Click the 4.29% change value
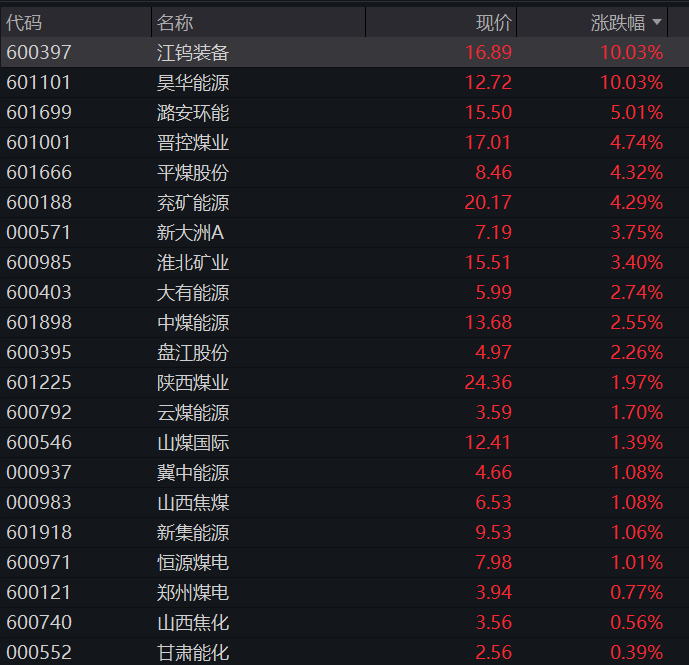 [x=637, y=203]
